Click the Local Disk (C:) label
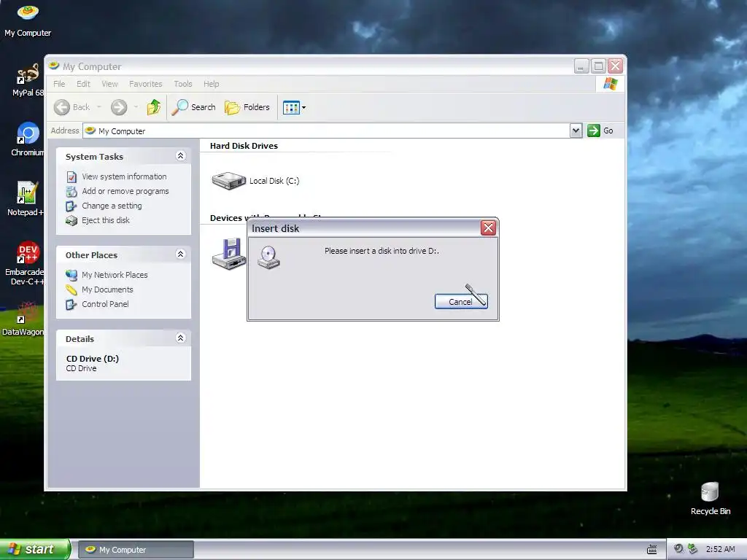The width and height of the screenshot is (747, 560). [274, 181]
